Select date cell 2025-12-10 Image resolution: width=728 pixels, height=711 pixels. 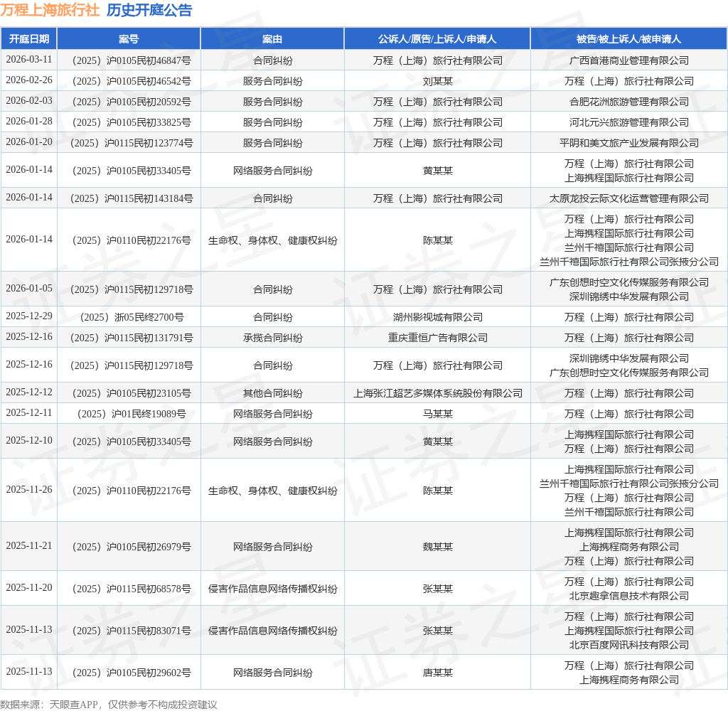tap(28, 441)
